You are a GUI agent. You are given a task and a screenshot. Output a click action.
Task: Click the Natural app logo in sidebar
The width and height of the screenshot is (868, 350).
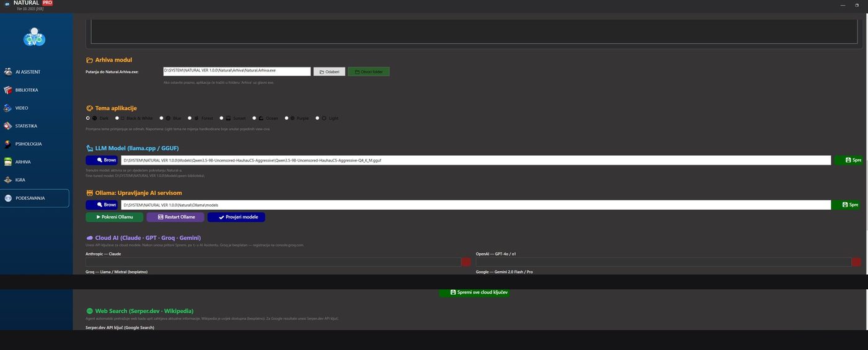(x=34, y=37)
